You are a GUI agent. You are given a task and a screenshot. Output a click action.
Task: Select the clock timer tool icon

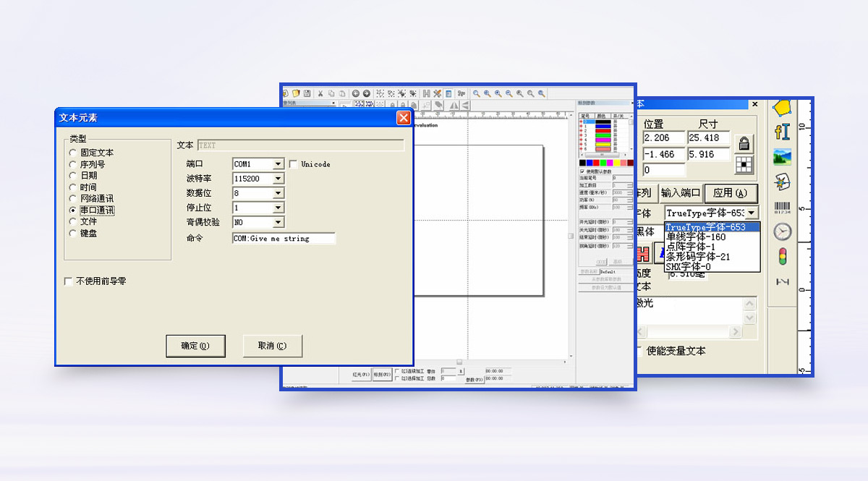pos(782,232)
